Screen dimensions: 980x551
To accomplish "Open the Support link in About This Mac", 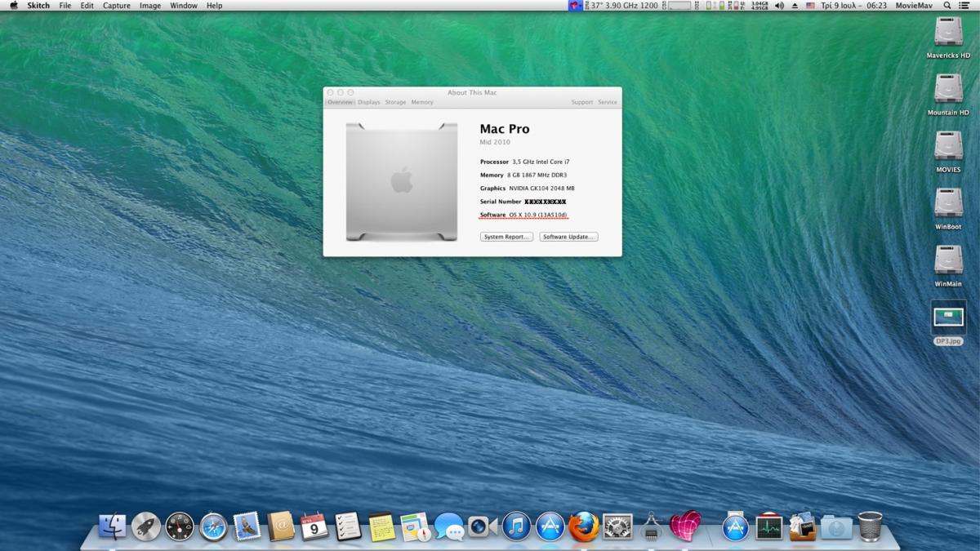I will click(582, 102).
